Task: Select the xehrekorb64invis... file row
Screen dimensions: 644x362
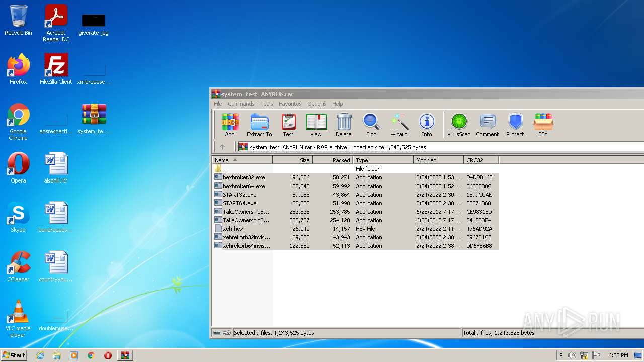Action: [x=356, y=246]
